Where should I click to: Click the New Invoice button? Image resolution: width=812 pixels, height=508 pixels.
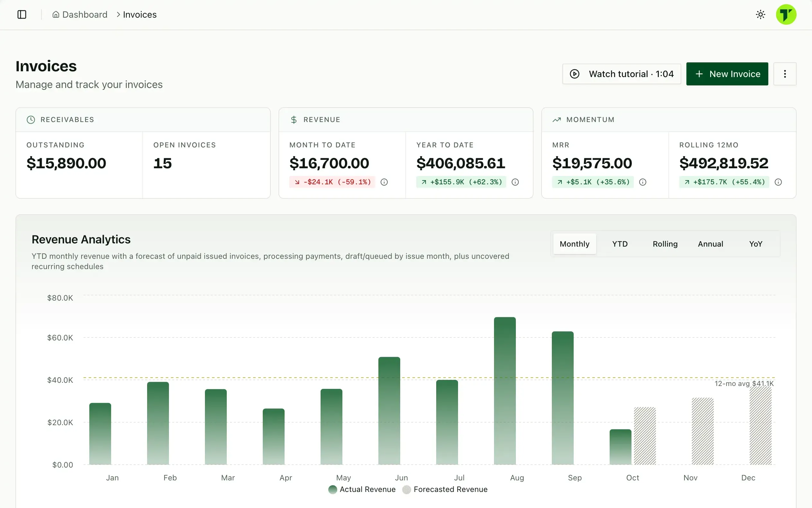pyautogui.click(x=727, y=74)
